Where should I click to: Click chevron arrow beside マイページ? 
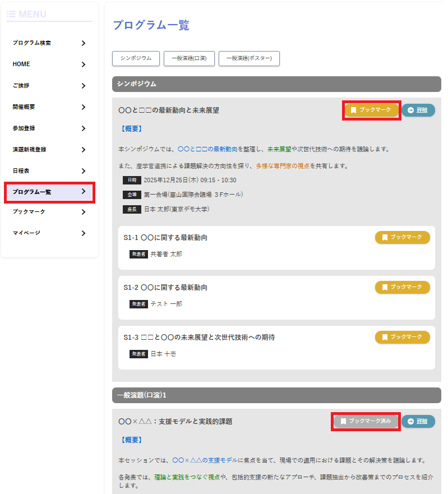click(x=83, y=233)
